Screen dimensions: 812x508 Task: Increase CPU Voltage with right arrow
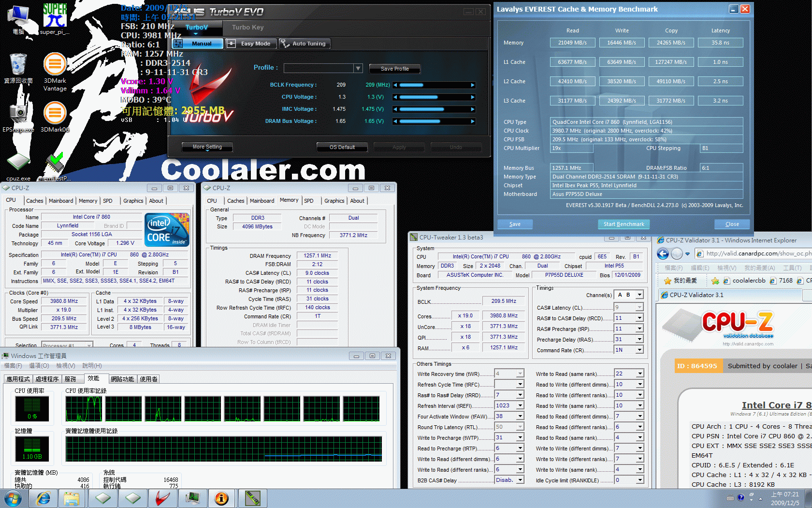click(473, 97)
